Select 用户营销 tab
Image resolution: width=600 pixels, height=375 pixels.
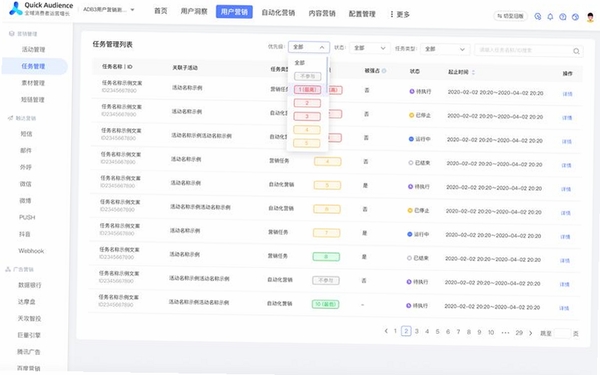click(234, 11)
